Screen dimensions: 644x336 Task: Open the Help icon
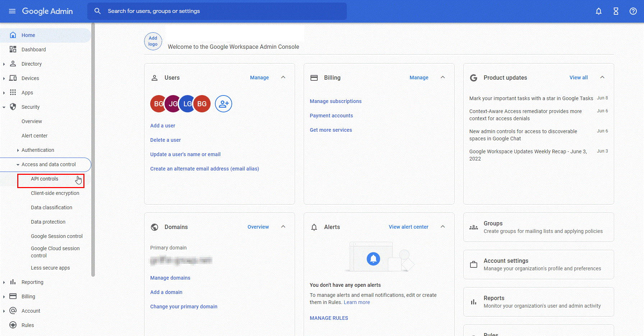pos(633,11)
